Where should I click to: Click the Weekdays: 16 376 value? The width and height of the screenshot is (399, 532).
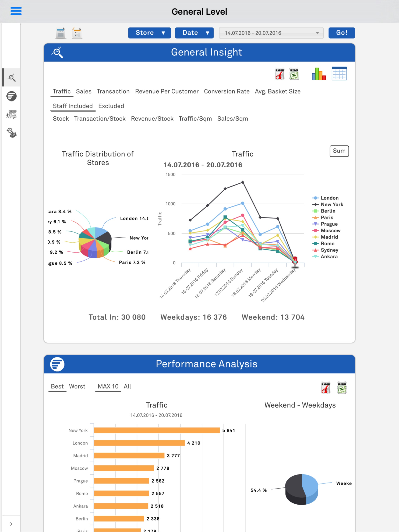coord(193,317)
